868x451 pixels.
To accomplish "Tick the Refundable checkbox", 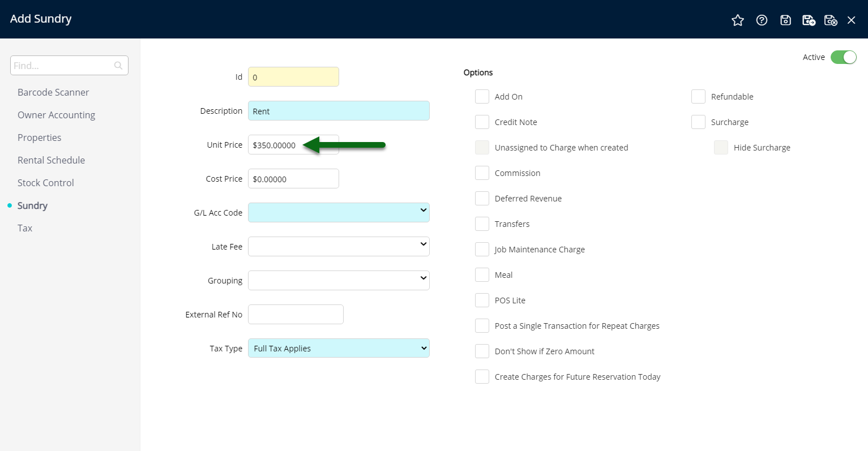I will click(x=698, y=96).
